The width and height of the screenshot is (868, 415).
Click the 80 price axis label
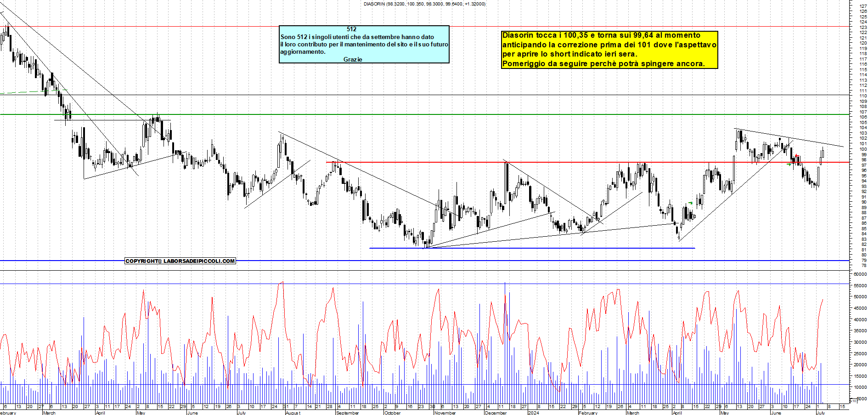864,255
